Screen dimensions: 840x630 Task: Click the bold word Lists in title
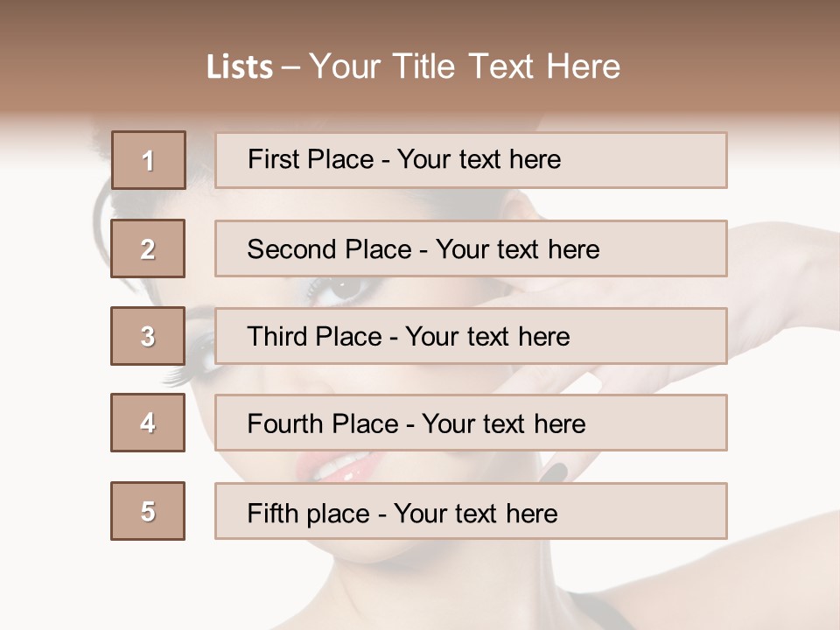(x=240, y=67)
